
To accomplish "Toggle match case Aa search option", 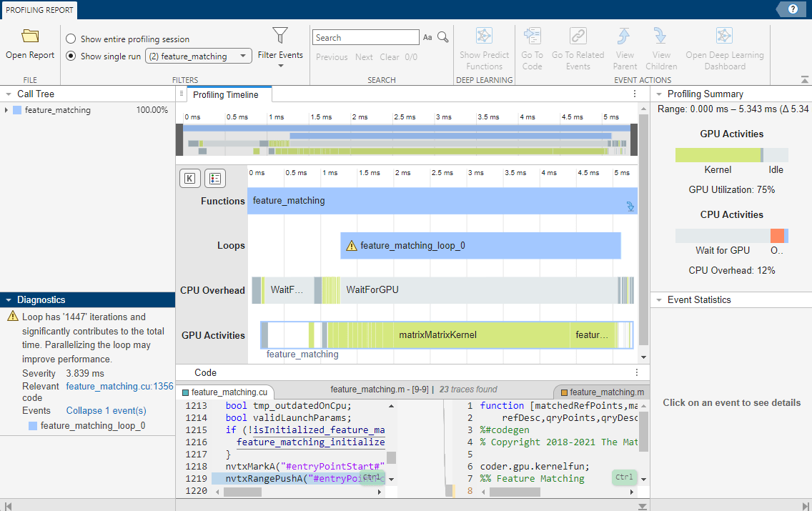I will (x=427, y=38).
